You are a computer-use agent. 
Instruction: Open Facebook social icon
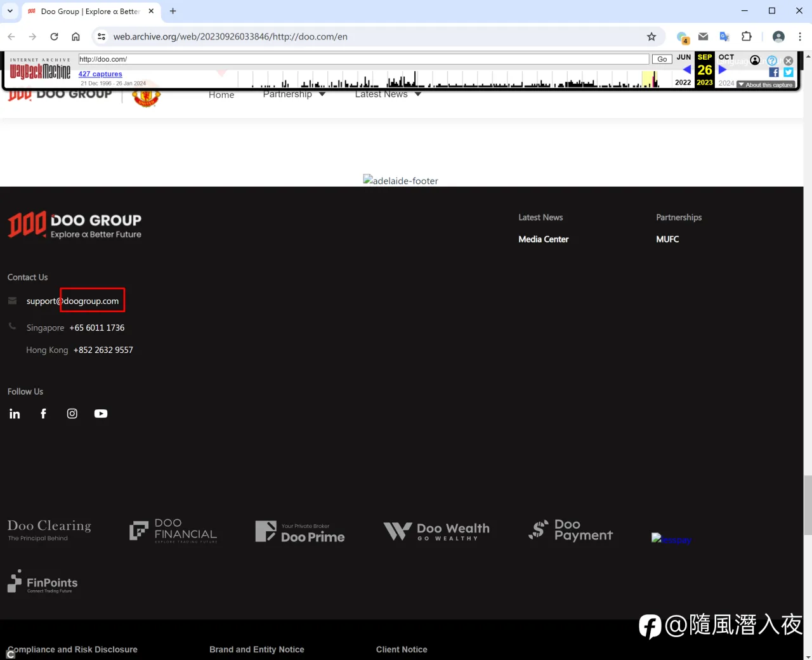tap(43, 414)
